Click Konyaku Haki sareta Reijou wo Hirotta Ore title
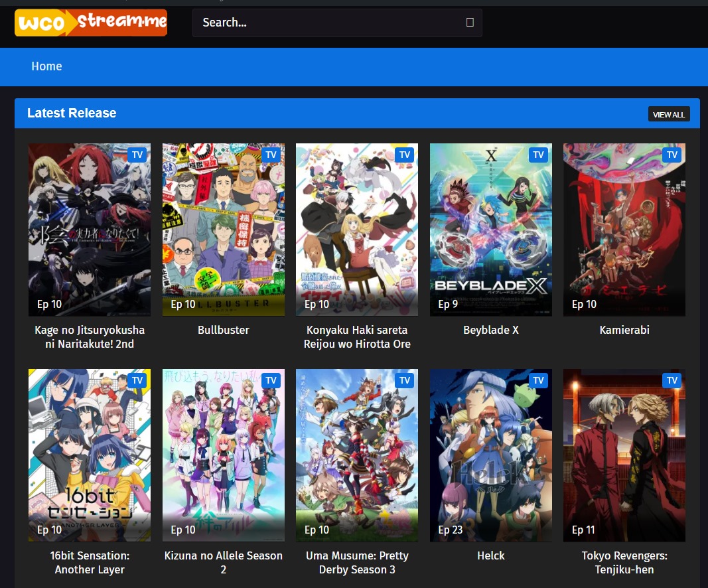Viewport: 708px width, 588px height. tap(357, 337)
